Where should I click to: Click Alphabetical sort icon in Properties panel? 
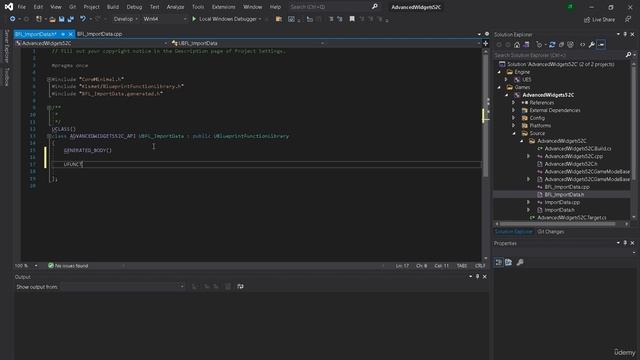[x=509, y=262]
